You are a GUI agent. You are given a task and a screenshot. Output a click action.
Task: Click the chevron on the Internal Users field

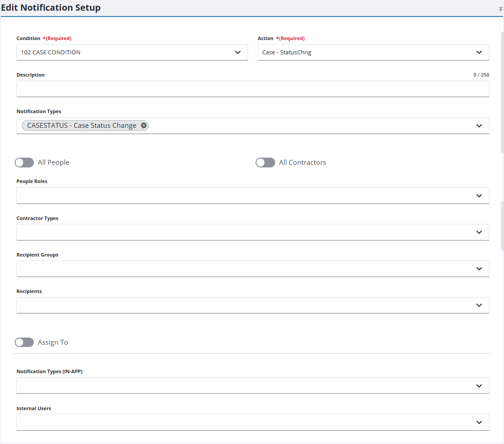point(480,422)
